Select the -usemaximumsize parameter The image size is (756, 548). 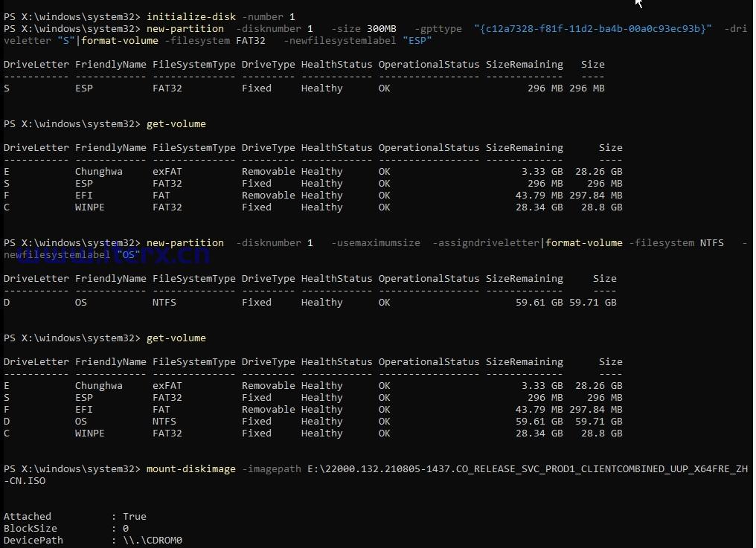tap(376, 243)
